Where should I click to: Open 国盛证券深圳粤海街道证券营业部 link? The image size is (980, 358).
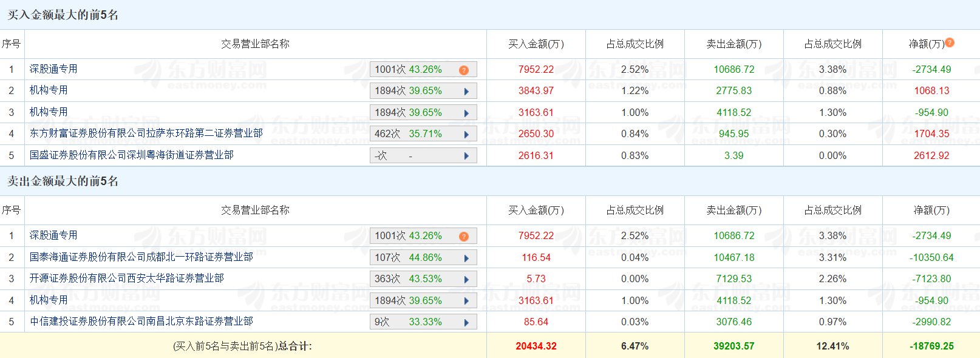(x=131, y=155)
